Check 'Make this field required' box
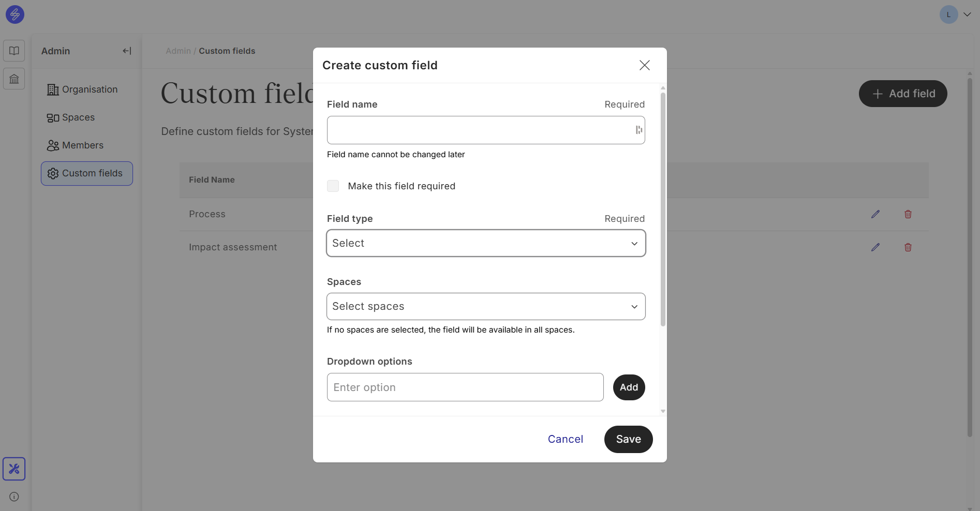Image resolution: width=980 pixels, height=511 pixels. (x=333, y=186)
